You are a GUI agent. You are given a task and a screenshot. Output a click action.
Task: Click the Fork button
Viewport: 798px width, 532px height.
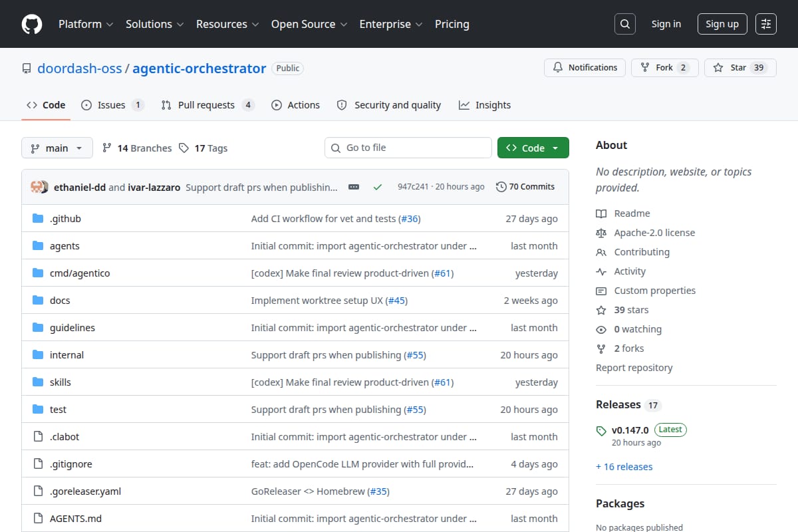point(665,68)
